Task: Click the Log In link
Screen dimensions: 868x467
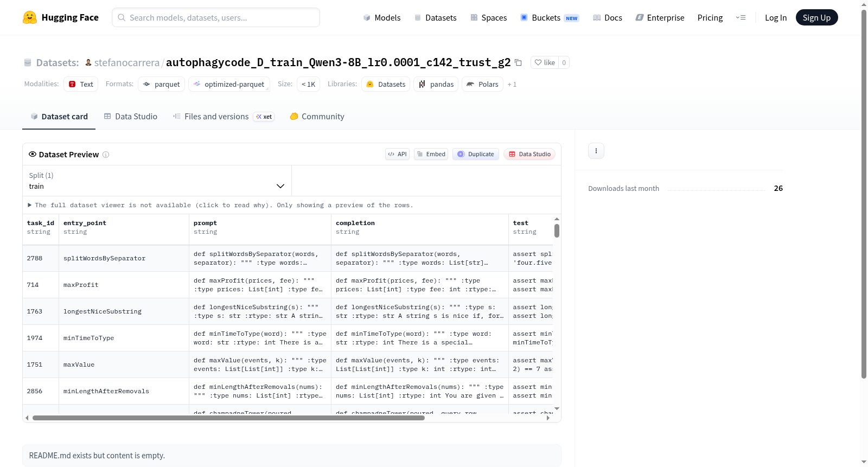Action: (x=776, y=17)
